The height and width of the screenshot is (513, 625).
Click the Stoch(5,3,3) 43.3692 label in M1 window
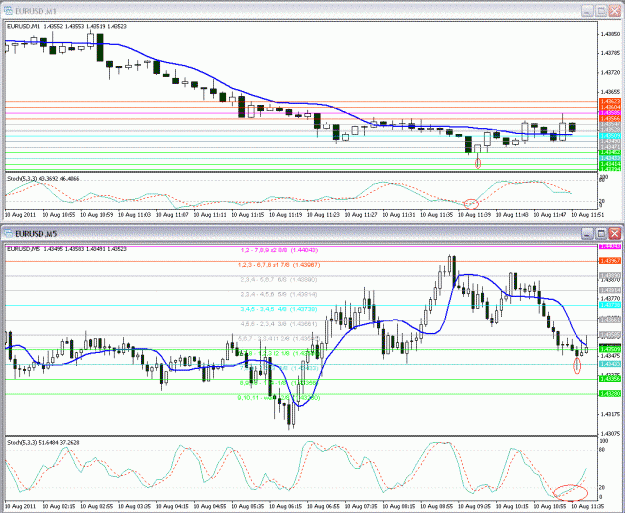tap(42, 179)
